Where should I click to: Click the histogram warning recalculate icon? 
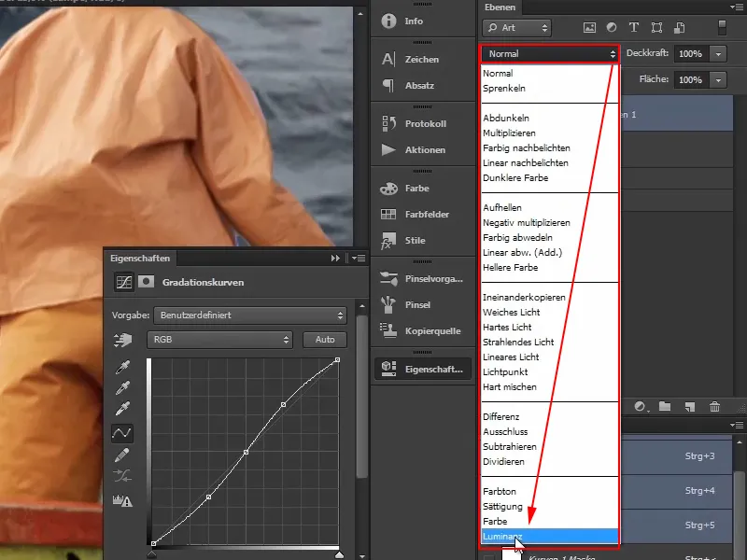(x=122, y=500)
